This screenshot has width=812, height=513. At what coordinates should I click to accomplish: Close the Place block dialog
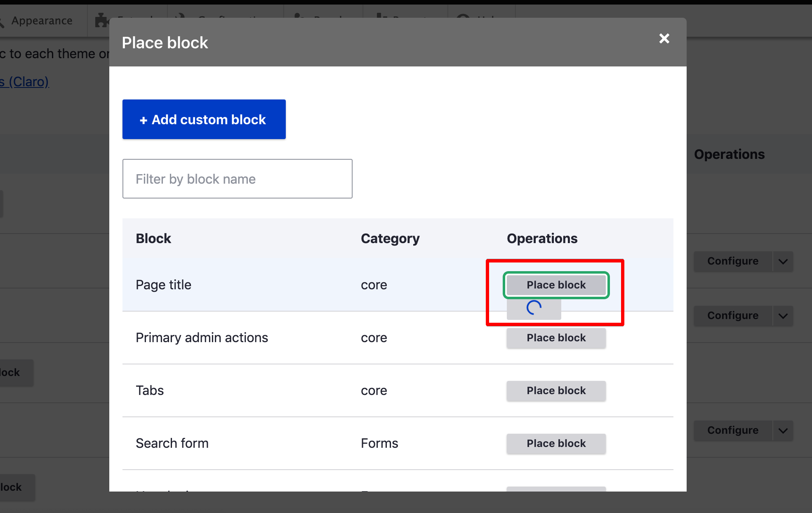[x=664, y=38]
